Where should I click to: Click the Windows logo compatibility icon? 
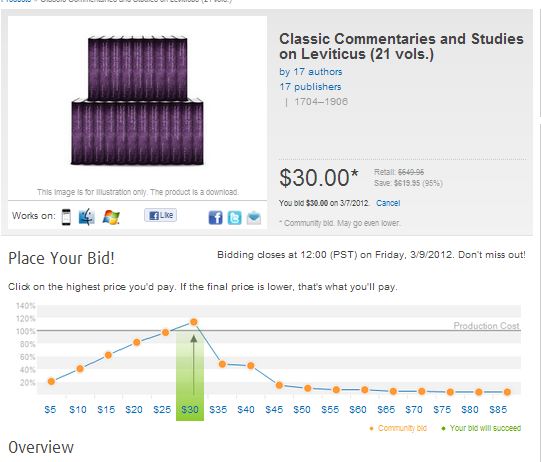point(111,217)
